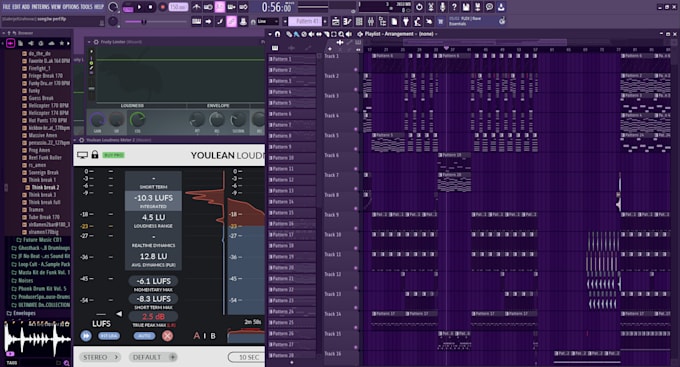This screenshot has height=367, width=680.
Task: Open the OPTIONS menu
Action: tap(72, 7)
